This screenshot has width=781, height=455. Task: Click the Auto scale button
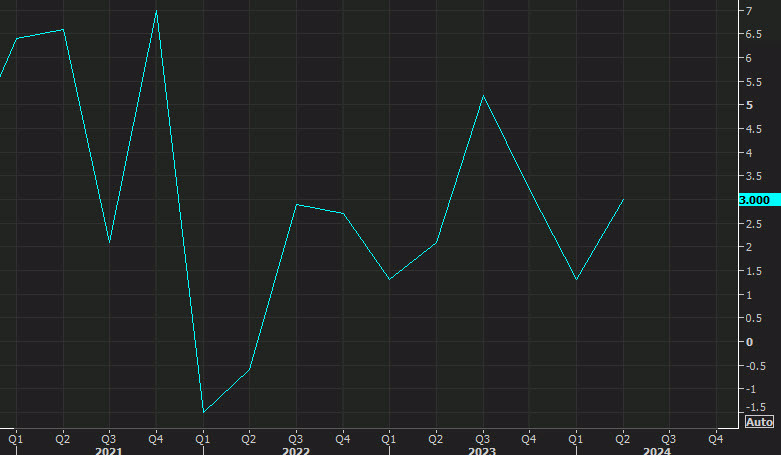click(760, 422)
